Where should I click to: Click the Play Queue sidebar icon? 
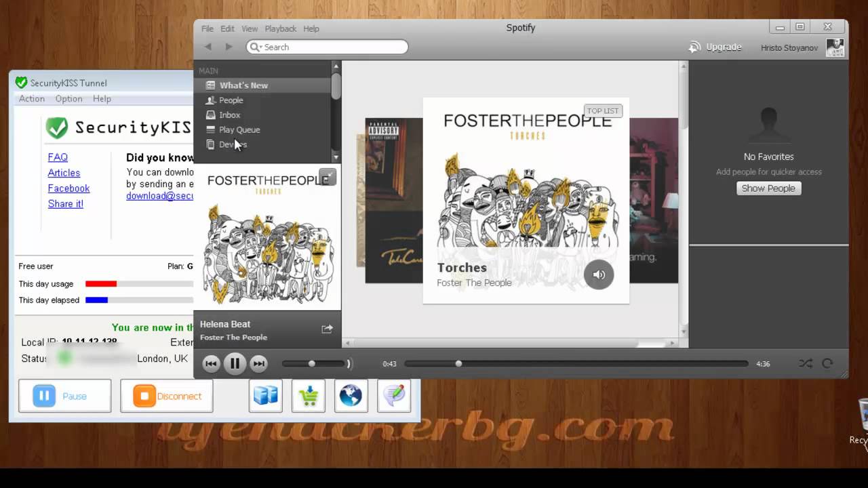click(x=210, y=129)
